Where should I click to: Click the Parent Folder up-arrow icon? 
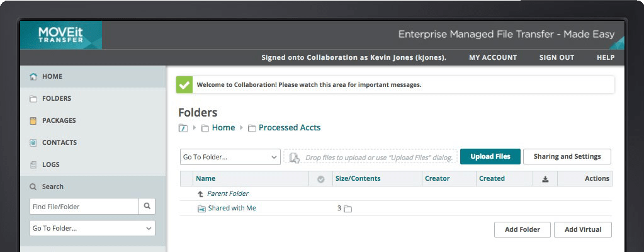point(201,194)
